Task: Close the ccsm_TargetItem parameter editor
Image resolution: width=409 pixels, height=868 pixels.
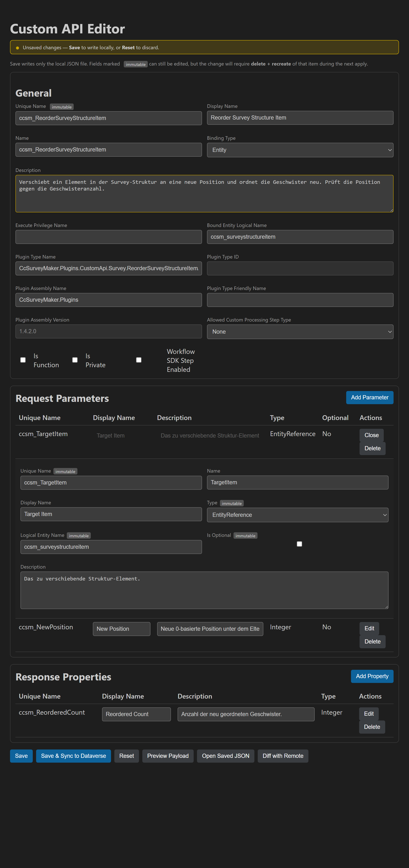Action: tap(371, 435)
